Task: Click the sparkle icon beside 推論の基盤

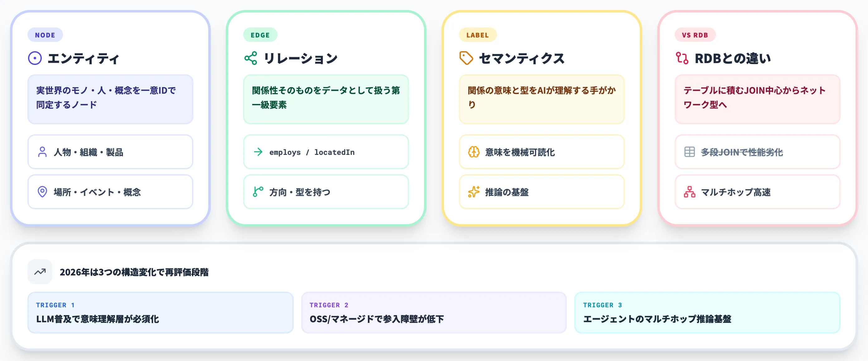Action: point(473,192)
